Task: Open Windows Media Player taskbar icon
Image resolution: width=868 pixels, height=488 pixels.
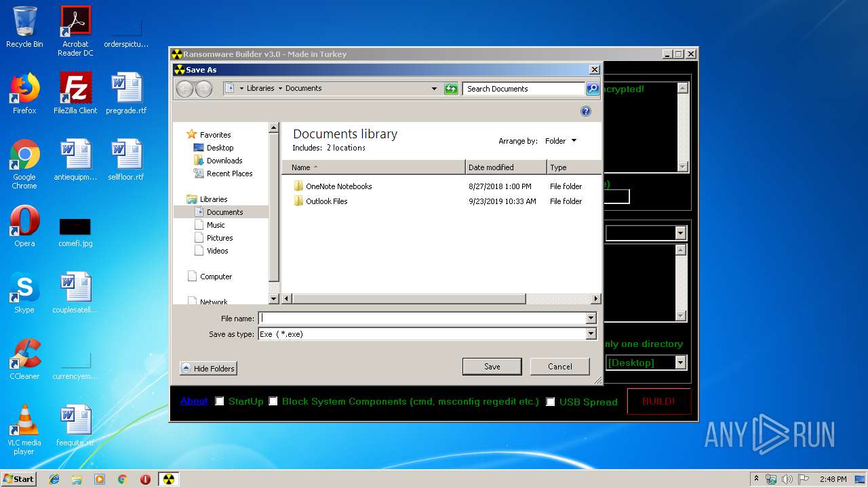Action: click(x=100, y=479)
